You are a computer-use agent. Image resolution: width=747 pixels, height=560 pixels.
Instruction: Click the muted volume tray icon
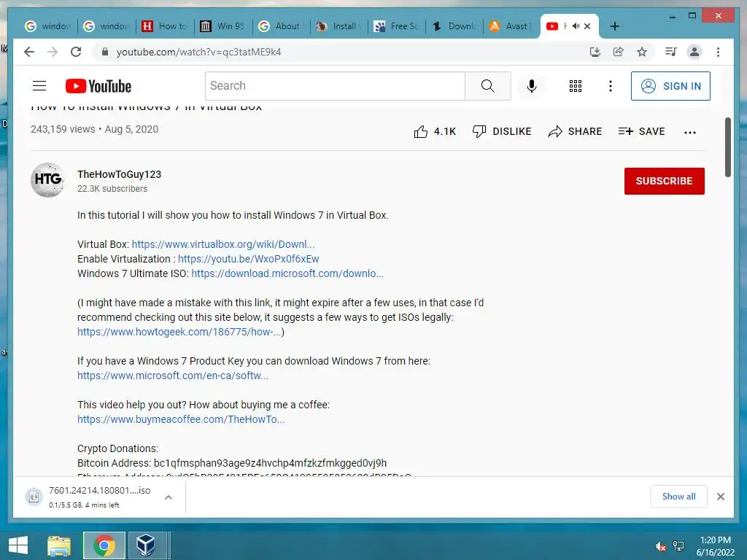point(660,546)
